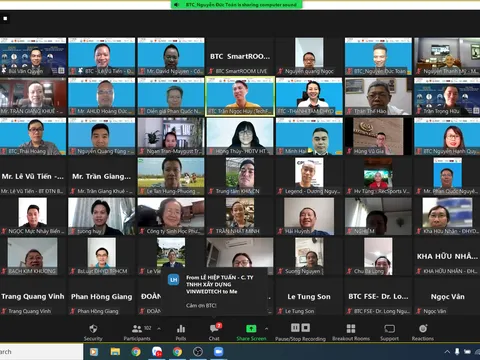Open the Reactions menu
The image size is (480, 360).
[423, 332]
